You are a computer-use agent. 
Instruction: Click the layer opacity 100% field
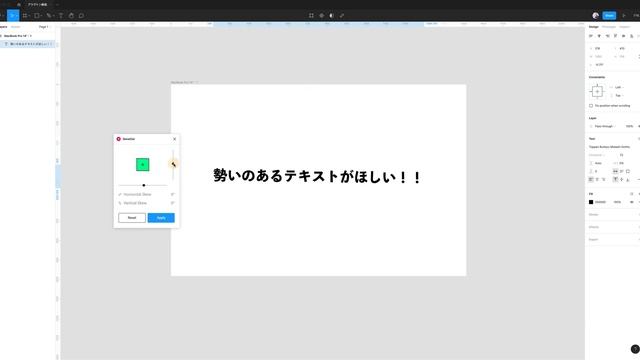point(629,127)
